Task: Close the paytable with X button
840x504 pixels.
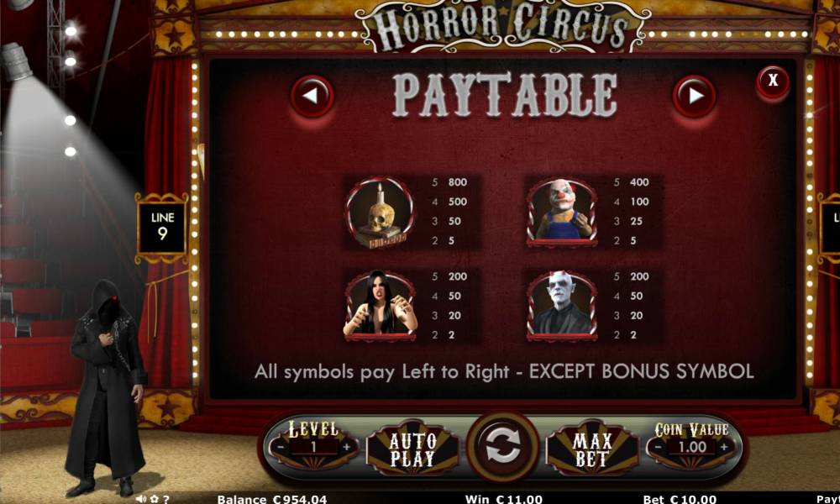Action: 773,81
